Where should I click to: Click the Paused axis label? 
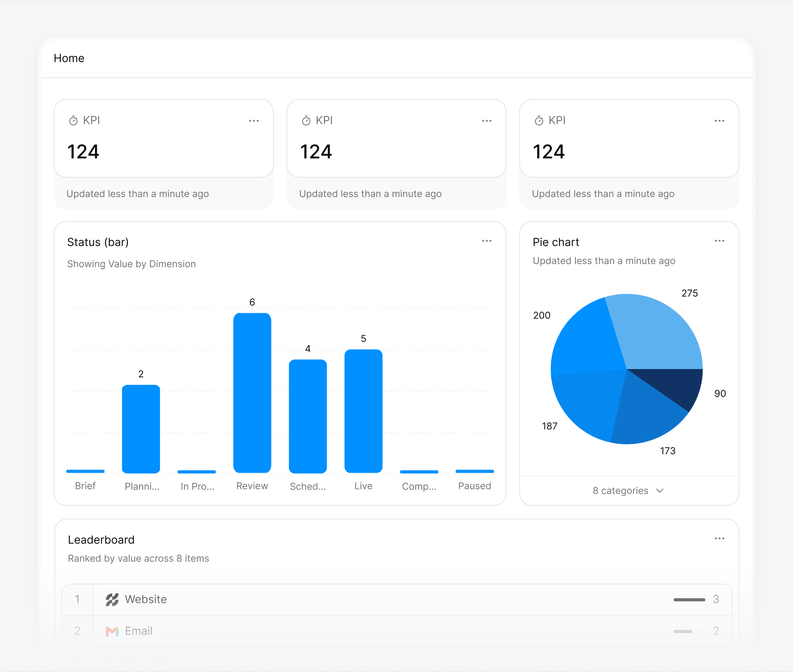coord(475,486)
